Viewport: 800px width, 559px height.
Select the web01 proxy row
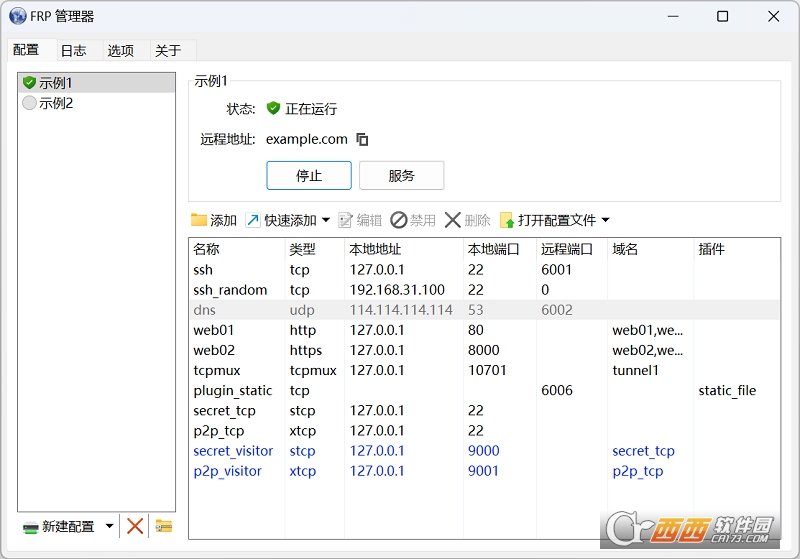click(x=484, y=330)
